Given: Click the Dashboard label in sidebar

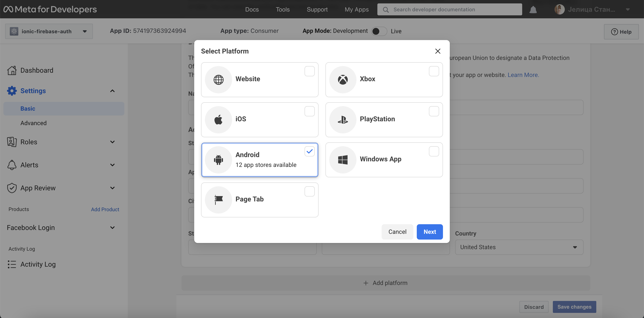Looking at the screenshot, I should pyautogui.click(x=37, y=70).
